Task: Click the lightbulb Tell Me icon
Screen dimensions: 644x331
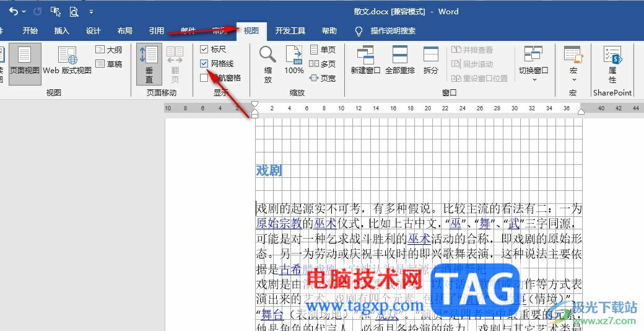Action: (x=359, y=31)
